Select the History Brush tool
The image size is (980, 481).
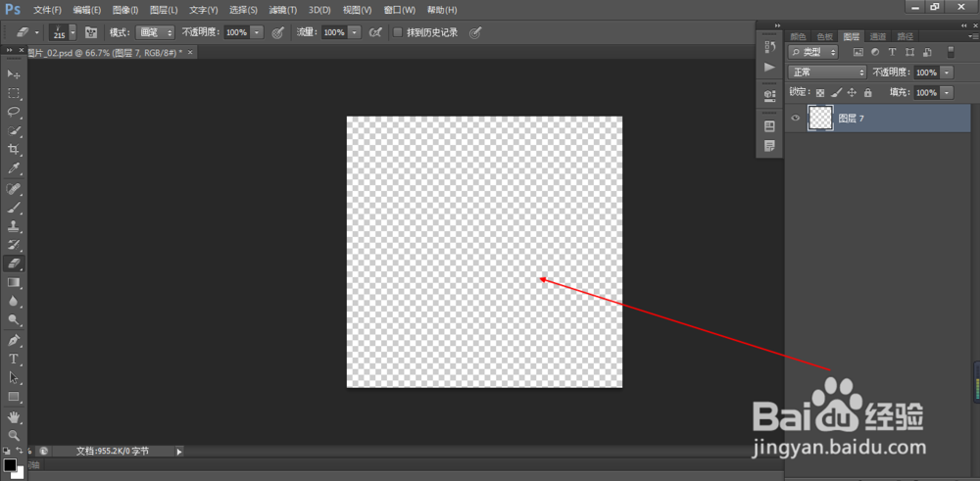(14, 245)
